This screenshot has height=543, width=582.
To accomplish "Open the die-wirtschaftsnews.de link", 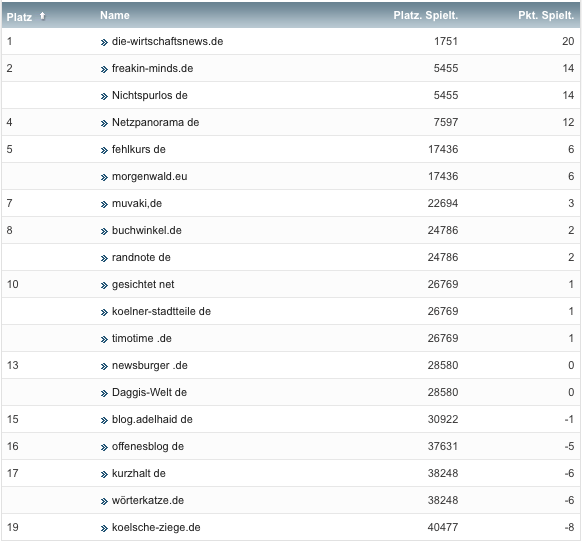I will point(167,41).
